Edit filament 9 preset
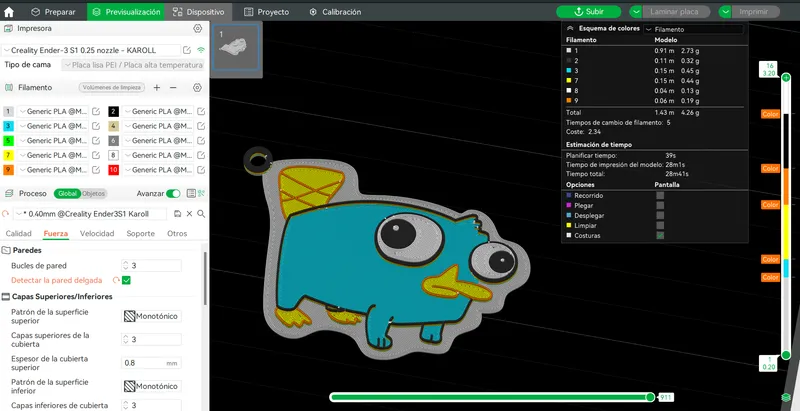Screen dimensions: 800x411 point(96,170)
